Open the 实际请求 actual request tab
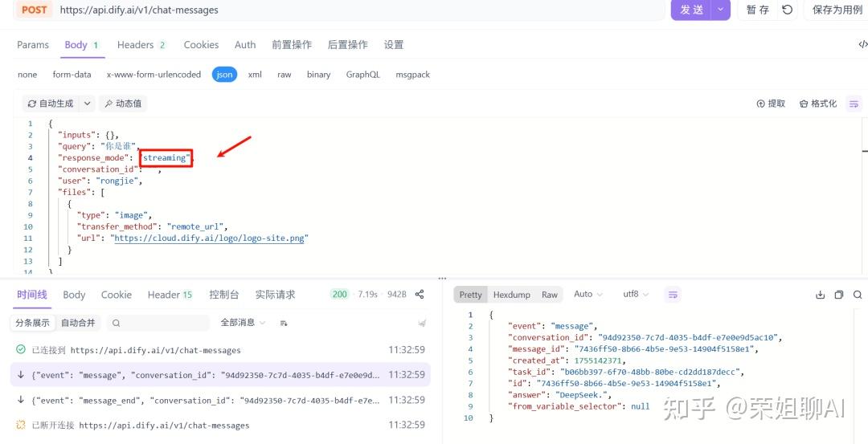Screen dimensions: 868x444 tap(275, 295)
